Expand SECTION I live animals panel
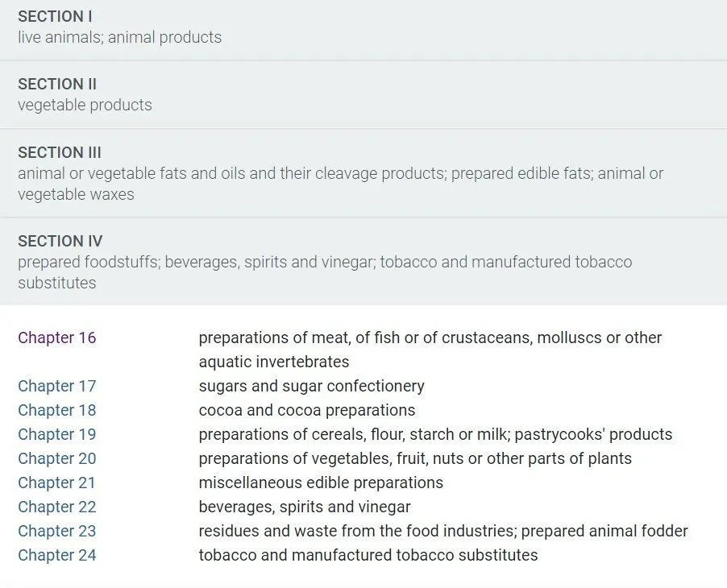This screenshot has width=727, height=588. [363, 30]
